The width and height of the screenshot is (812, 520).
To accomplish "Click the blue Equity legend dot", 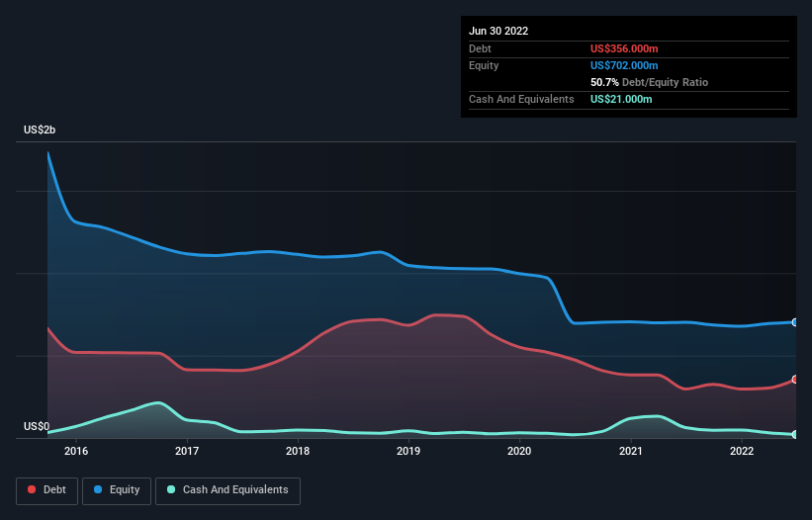I will [x=98, y=489].
